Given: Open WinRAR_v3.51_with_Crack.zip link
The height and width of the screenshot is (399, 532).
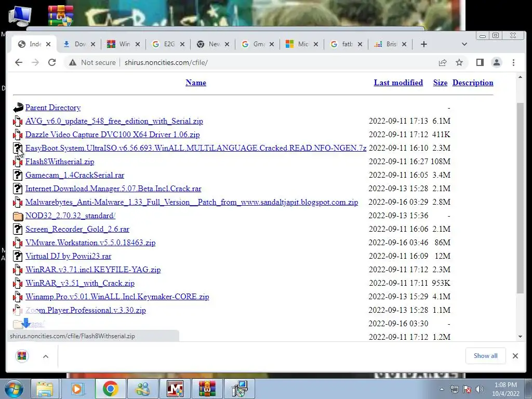Looking at the screenshot, I should click(79, 283).
